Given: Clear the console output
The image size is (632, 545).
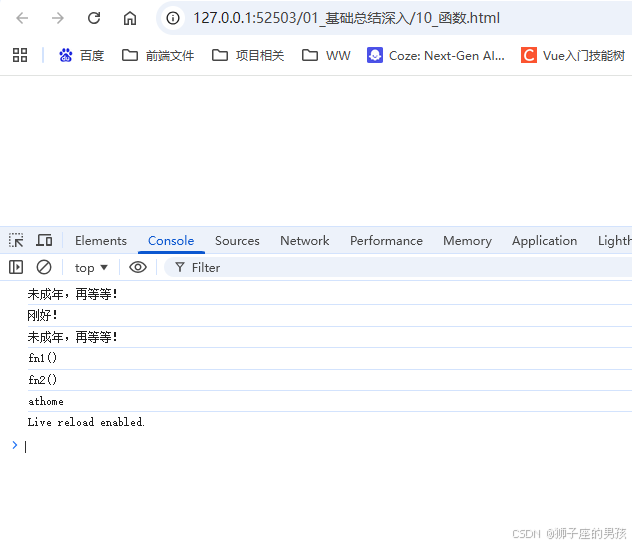Looking at the screenshot, I should 44,267.
